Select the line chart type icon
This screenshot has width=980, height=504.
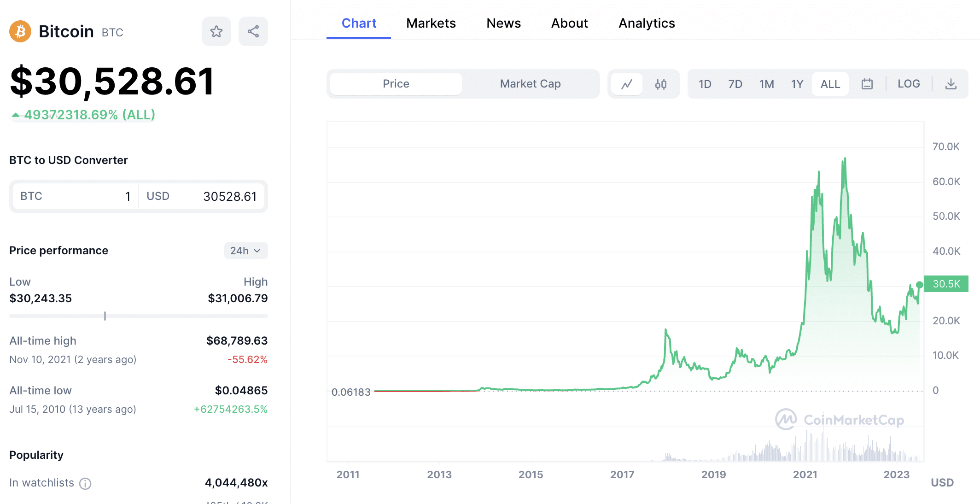coord(626,83)
